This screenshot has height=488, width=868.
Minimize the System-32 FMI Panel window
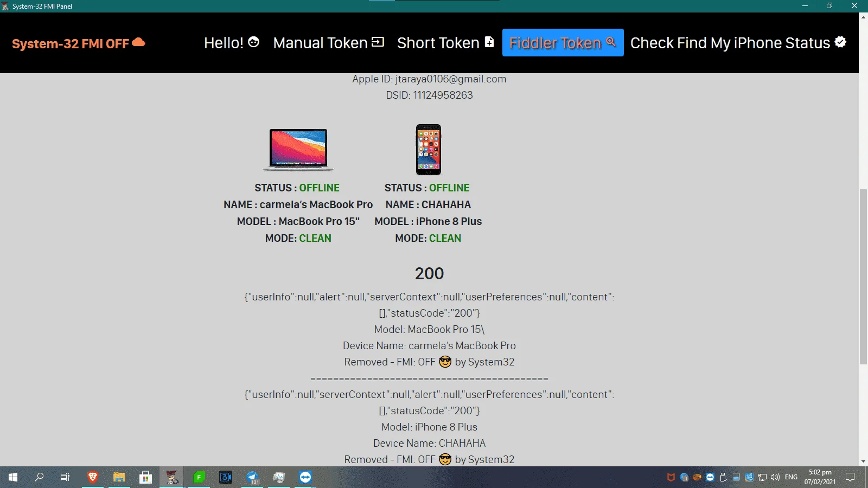(x=805, y=6)
